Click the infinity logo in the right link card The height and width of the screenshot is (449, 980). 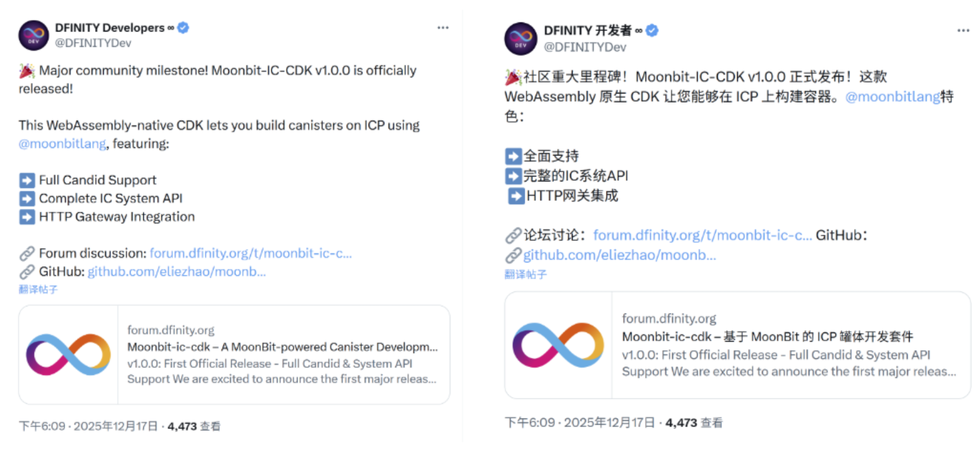click(558, 345)
